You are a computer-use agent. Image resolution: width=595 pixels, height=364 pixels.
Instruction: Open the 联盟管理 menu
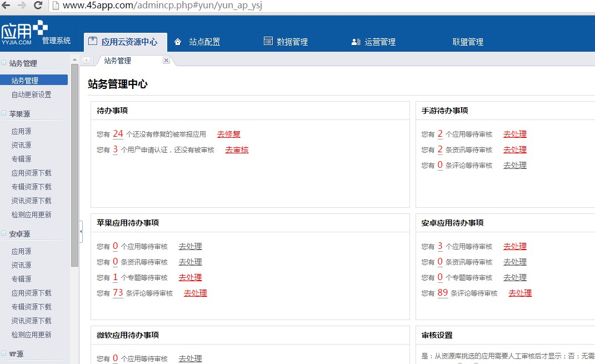468,42
